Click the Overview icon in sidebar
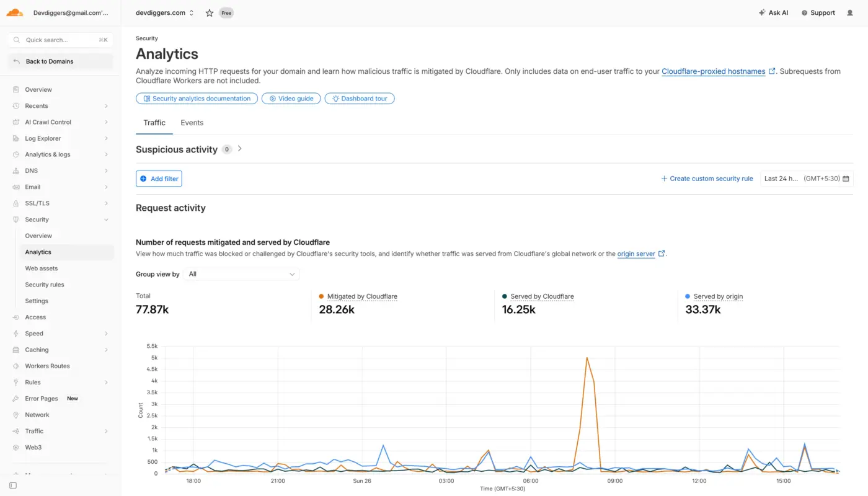The width and height of the screenshot is (868, 496). (16, 90)
